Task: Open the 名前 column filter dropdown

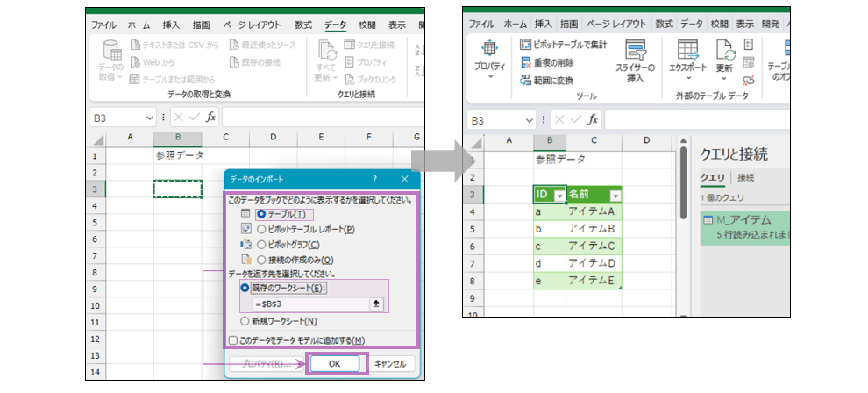Action: (x=615, y=196)
